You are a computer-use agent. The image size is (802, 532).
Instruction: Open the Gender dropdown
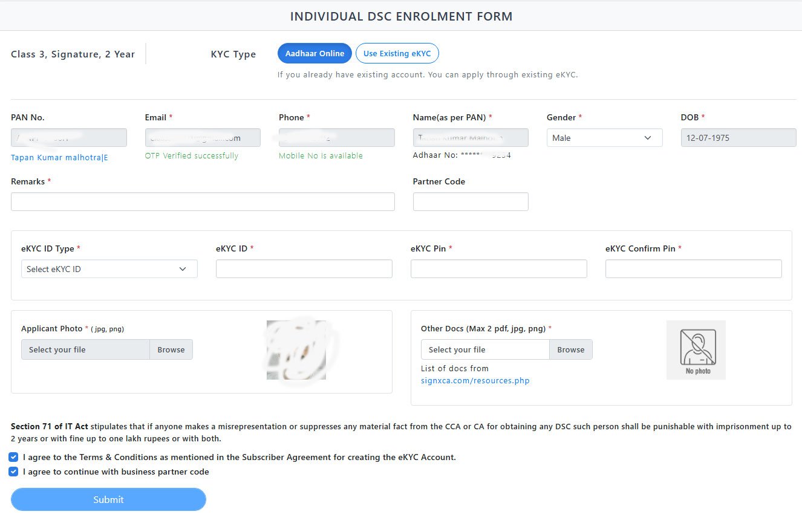604,138
